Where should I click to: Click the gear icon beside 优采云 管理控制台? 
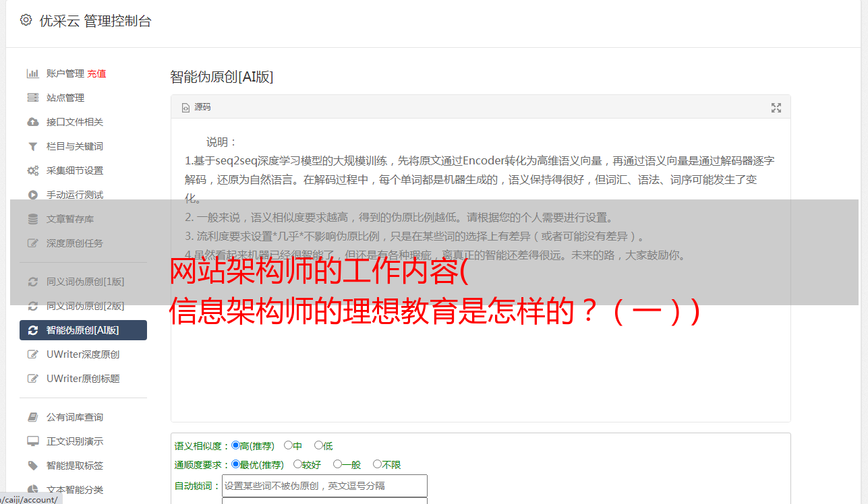tap(26, 20)
